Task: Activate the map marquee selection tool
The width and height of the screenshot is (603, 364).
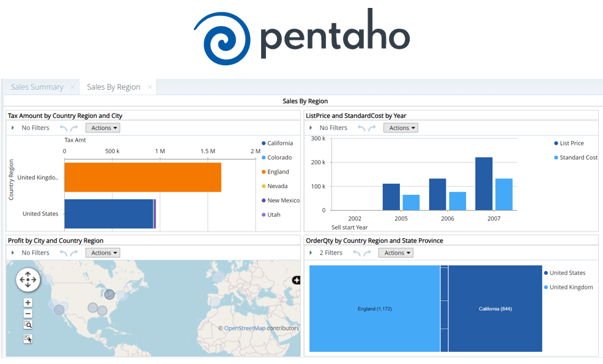Action: (x=28, y=338)
